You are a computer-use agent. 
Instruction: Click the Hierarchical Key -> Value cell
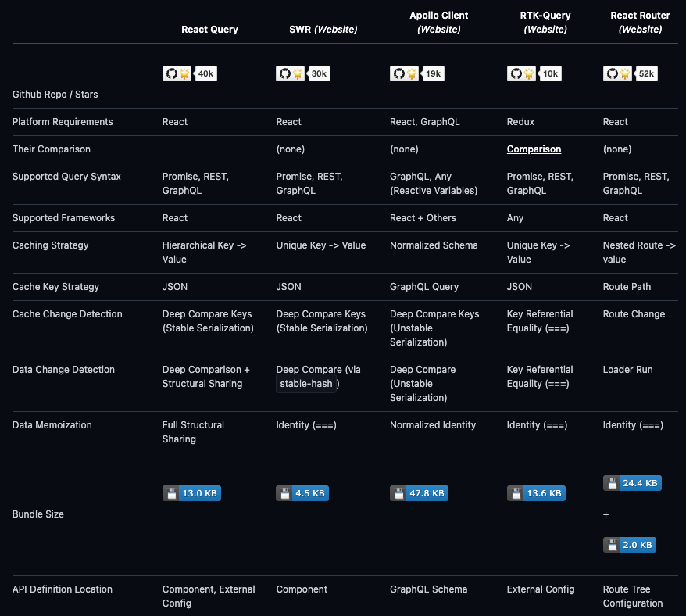point(204,252)
